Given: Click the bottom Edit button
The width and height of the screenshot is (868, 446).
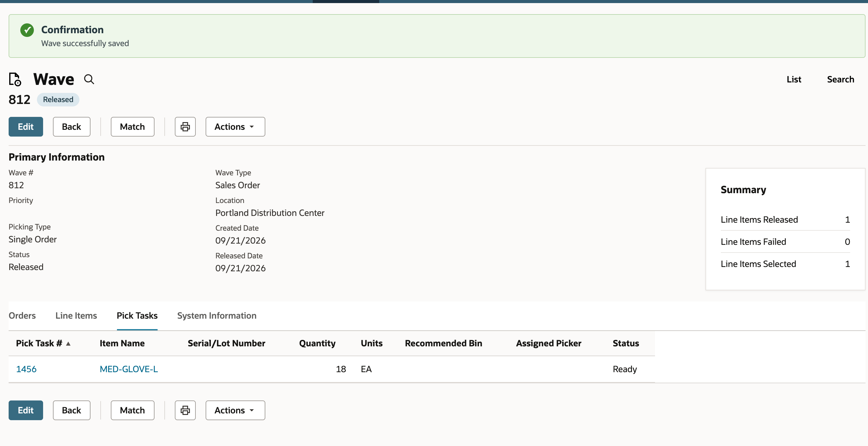Looking at the screenshot, I should click(x=26, y=410).
